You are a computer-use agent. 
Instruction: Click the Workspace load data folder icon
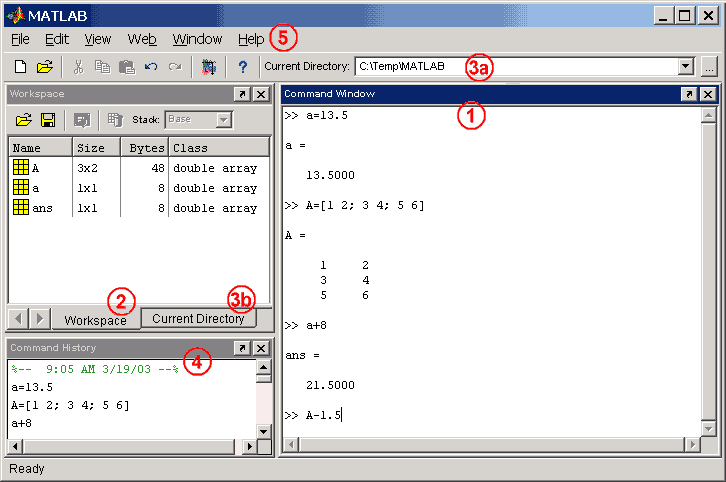[x=24, y=120]
